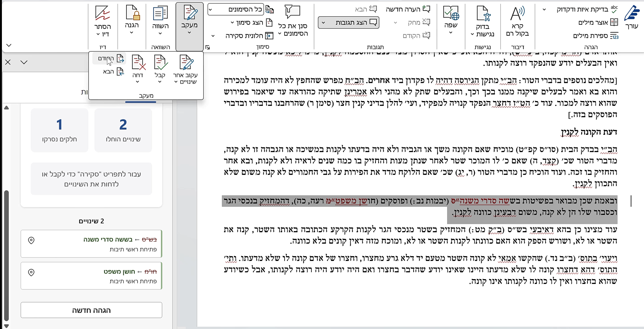Click the side pane vertical scrollbar
The width and height of the screenshot is (644, 329).
[6, 255]
